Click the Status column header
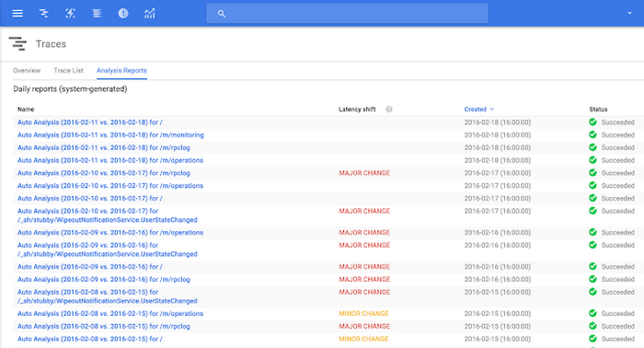 598,110
